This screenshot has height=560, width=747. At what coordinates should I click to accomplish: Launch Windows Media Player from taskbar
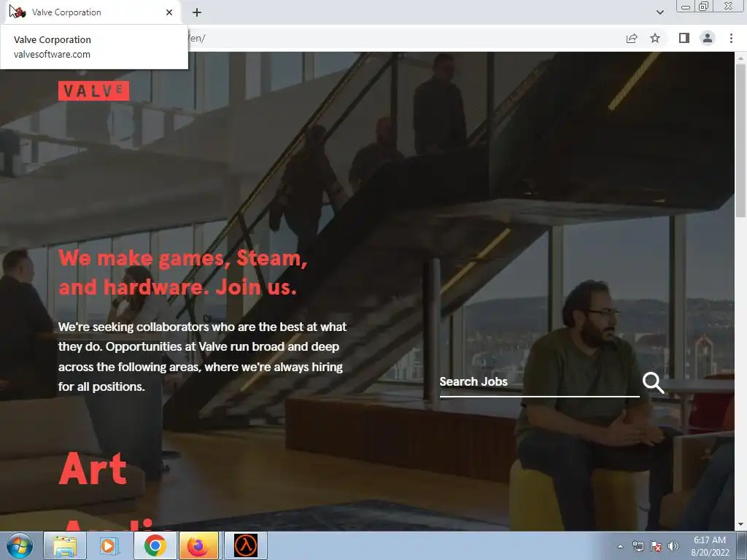coord(109,545)
